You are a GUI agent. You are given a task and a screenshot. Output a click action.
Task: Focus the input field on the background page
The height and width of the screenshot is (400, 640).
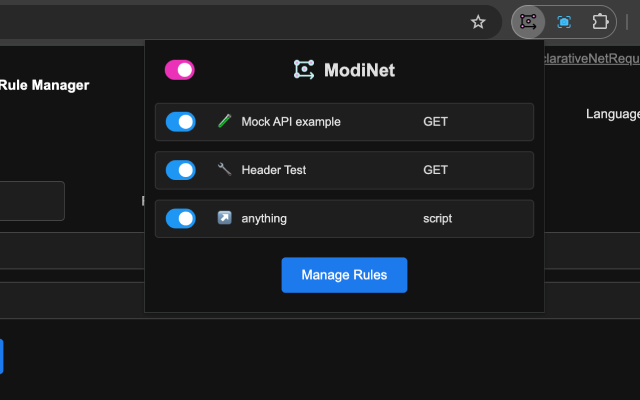point(32,201)
